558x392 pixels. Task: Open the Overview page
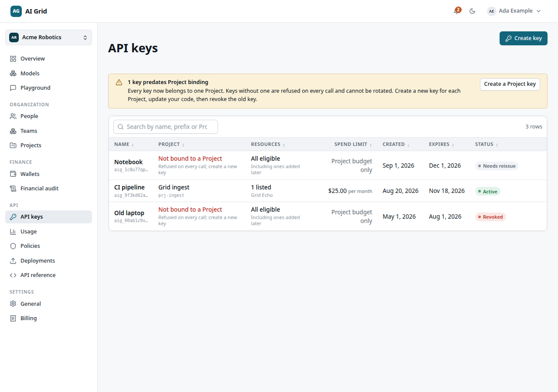click(x=48, y=59)
